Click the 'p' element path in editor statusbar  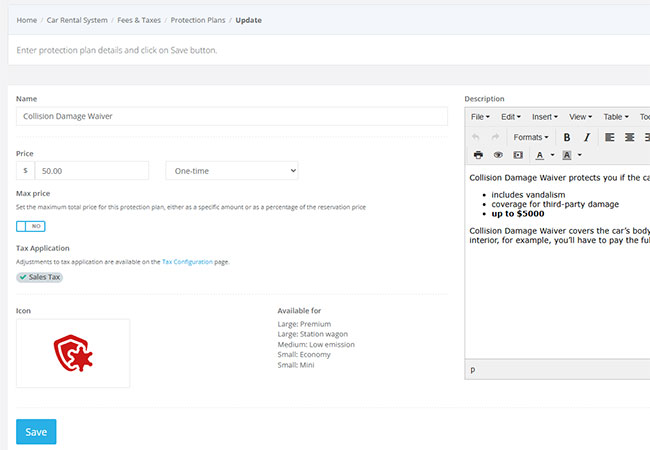tap(473, 370)
